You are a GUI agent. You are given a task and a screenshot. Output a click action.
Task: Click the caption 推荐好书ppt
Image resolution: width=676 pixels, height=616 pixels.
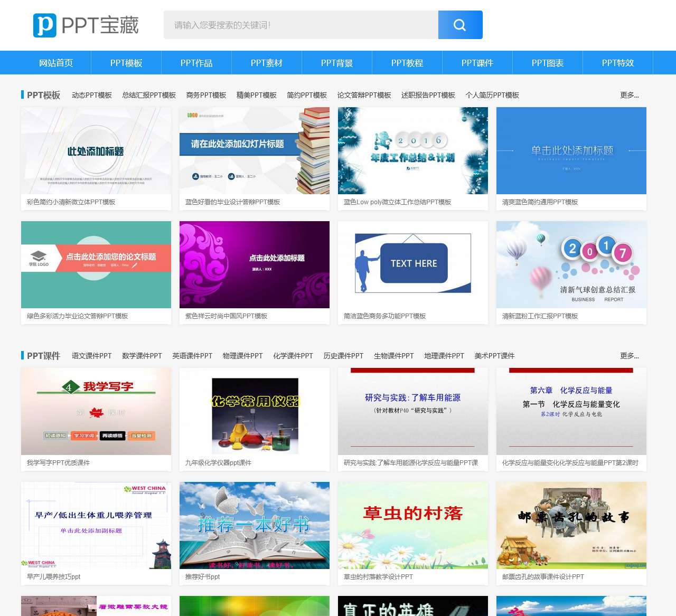point(202,577)
